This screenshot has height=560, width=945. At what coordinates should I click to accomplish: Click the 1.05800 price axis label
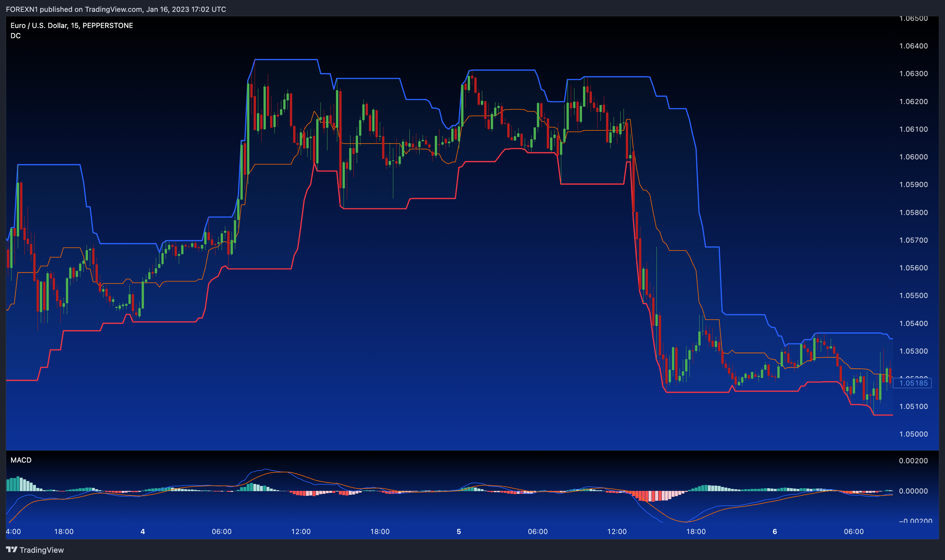[913, 212]
